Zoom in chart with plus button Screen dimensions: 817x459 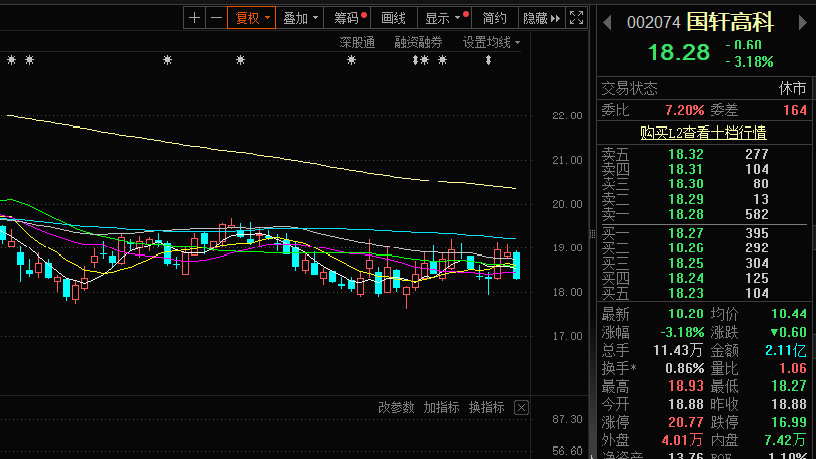[194, 18]
